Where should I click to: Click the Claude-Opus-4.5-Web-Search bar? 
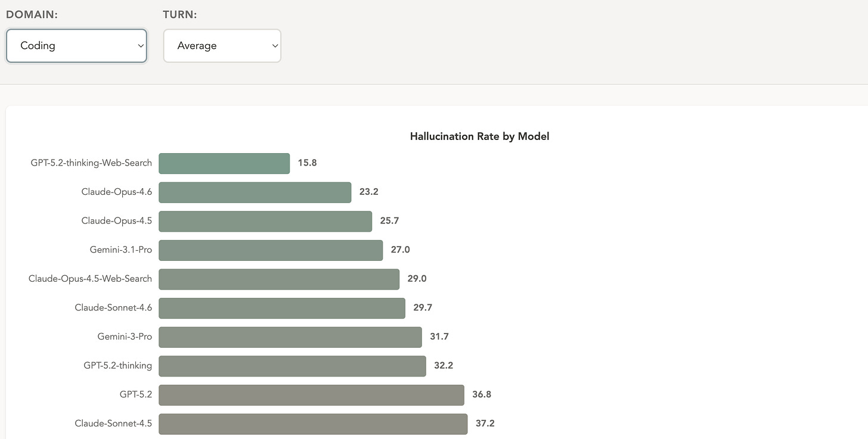[279, 279]
